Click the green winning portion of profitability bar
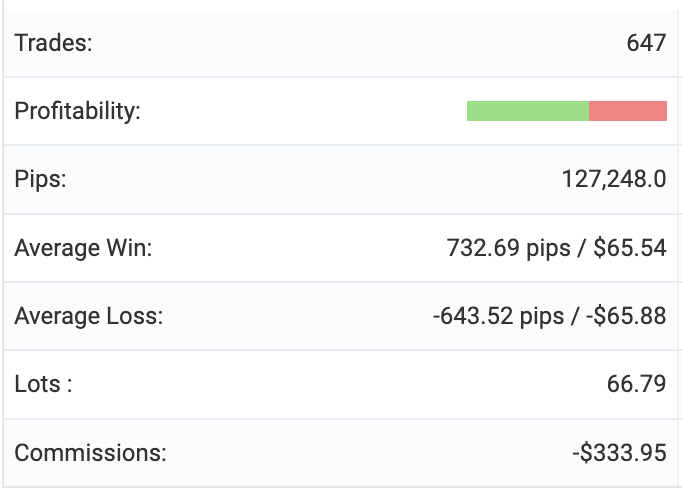Viewport: 682px width, 488px height. click(x=527, y=111)
